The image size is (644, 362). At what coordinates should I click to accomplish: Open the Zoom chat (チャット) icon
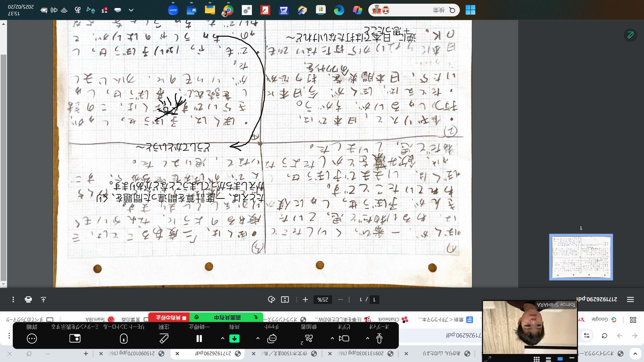click(272, 339)
